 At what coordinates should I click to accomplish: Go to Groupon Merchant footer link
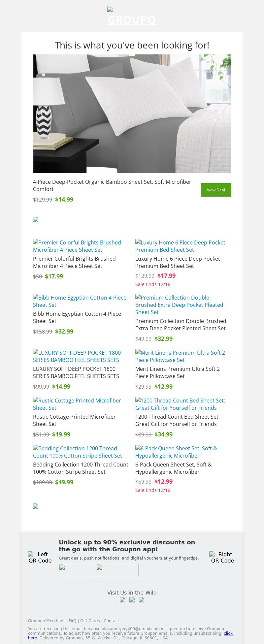pyautogui.click(x=46, y=621)
